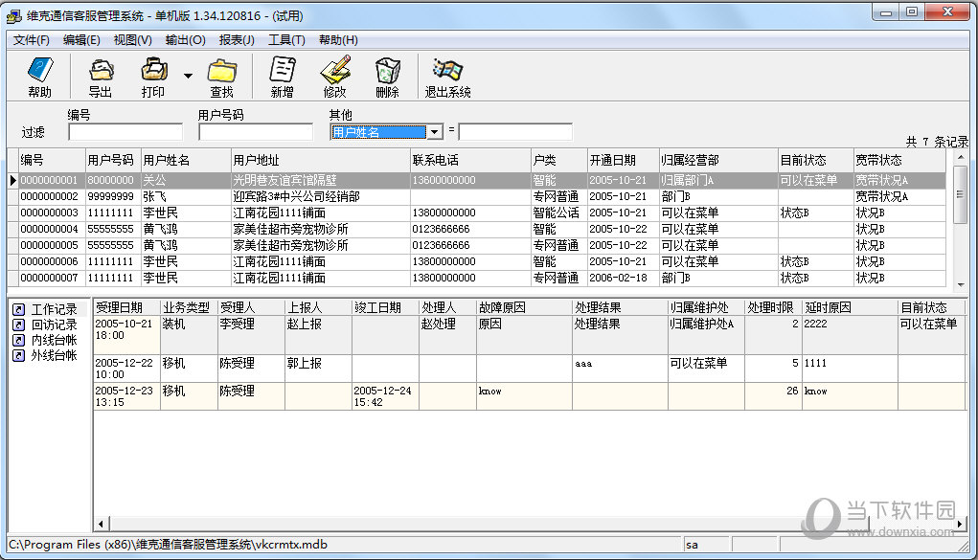
Task: Click the records grid left scroll arrow
Action: [101, 524]
